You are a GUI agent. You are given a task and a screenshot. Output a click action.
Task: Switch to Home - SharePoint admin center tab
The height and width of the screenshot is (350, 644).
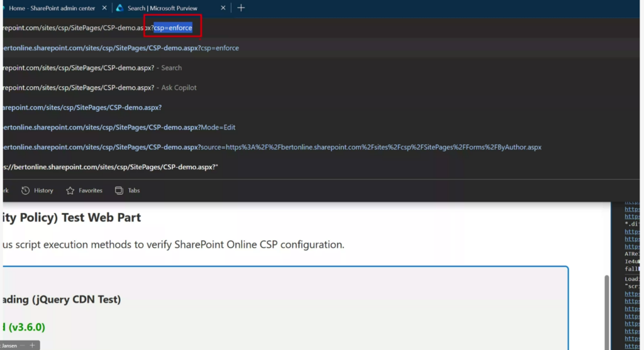(x=52, y=8)
